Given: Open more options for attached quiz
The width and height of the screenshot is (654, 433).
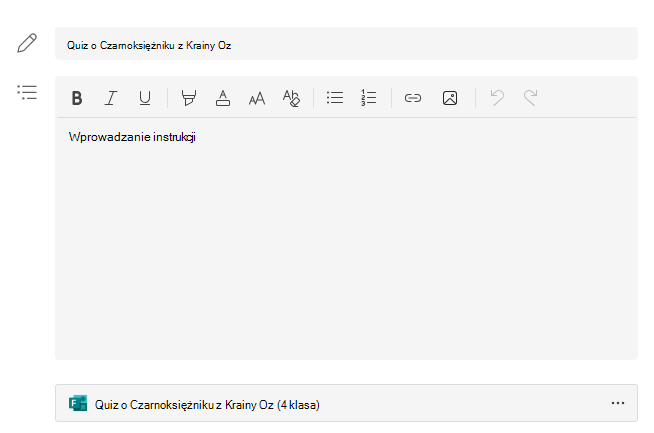Looking at the screenshot, I should tap(618, 403).
